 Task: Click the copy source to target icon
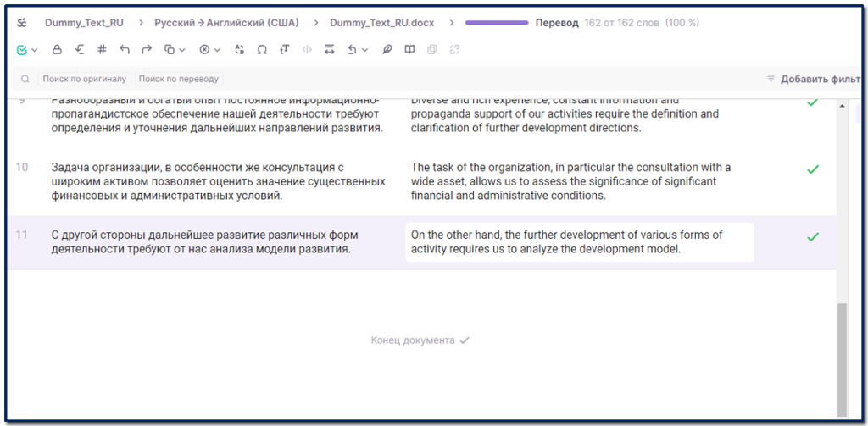coord(79,50)
